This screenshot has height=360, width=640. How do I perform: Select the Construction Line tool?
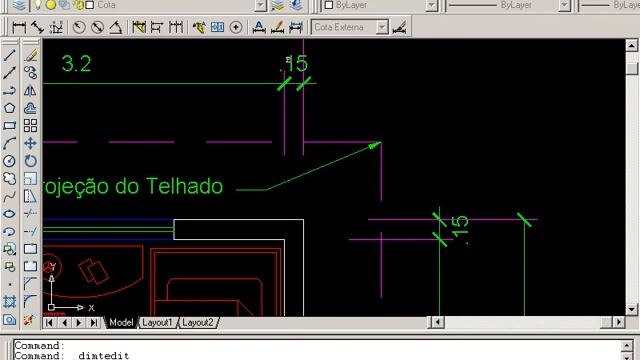(9, 73)
